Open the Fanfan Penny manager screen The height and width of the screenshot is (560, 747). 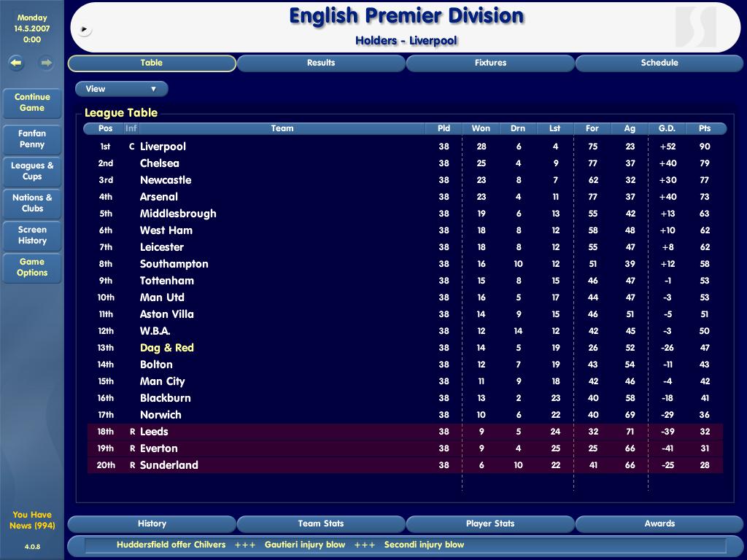(x=32, y=139)
